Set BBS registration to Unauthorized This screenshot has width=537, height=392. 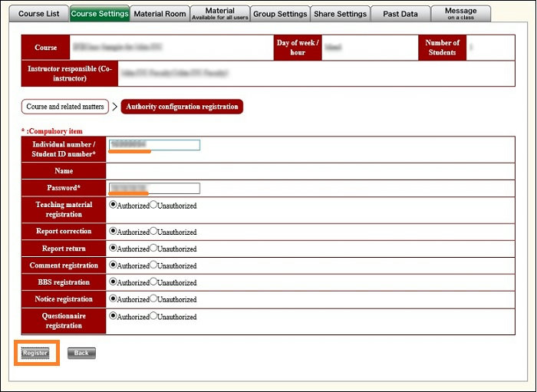[x=153, y=282]
